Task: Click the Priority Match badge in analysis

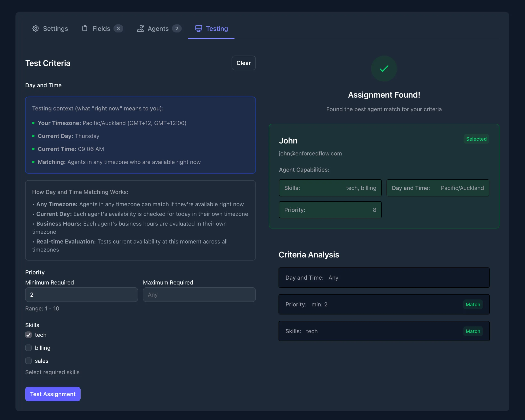Action: click(473, 304)
